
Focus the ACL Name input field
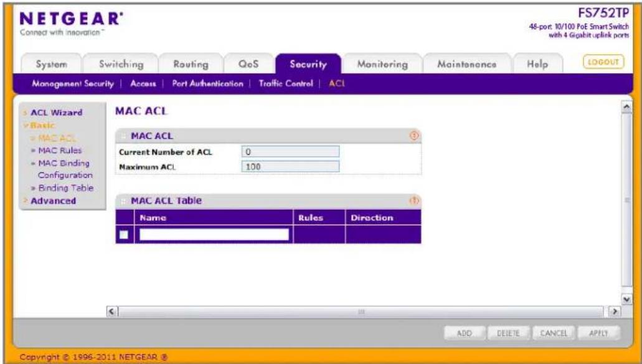pos(214,235)
